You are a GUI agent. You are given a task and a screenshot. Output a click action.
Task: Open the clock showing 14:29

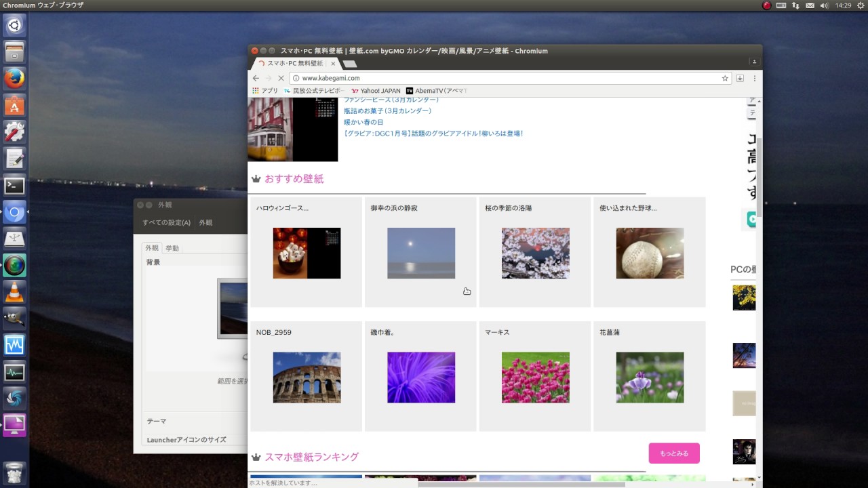pos(843,5)
